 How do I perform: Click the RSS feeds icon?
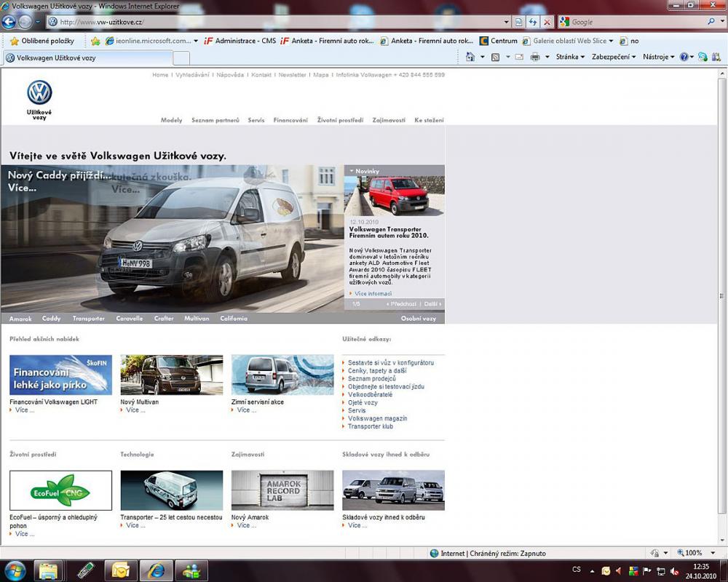[495, 57]
